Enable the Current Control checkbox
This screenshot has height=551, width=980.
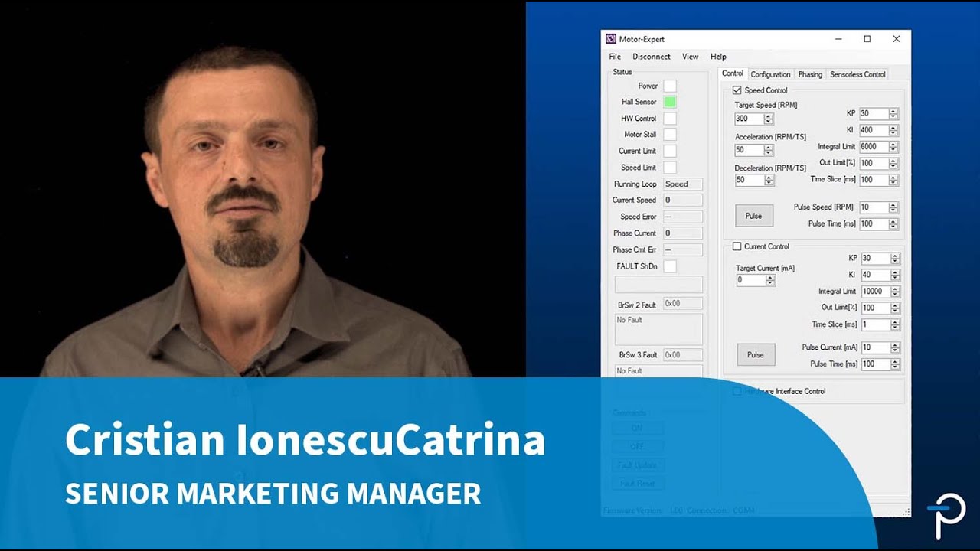pyautogui.click(x=737, y=246)
